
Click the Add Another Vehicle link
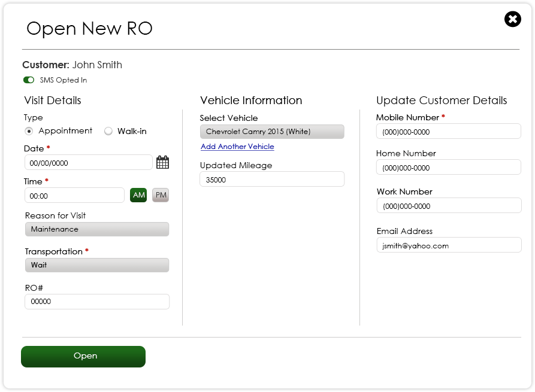(x=237, y=147)
